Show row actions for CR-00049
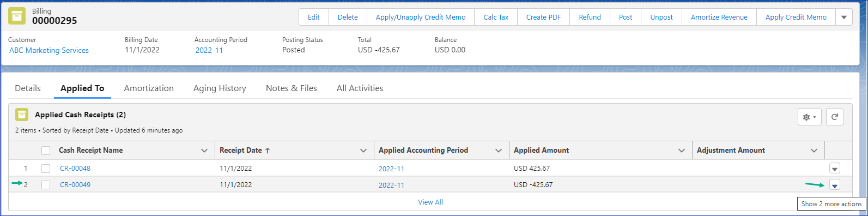The width and height of the screenshot is (868, 216). click(x=835, y=185)
